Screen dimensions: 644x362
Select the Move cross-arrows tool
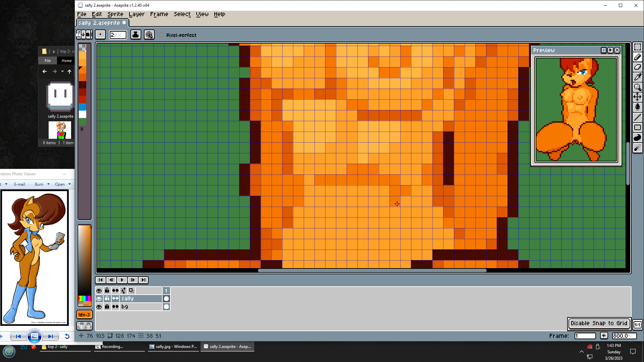point(637,97)
